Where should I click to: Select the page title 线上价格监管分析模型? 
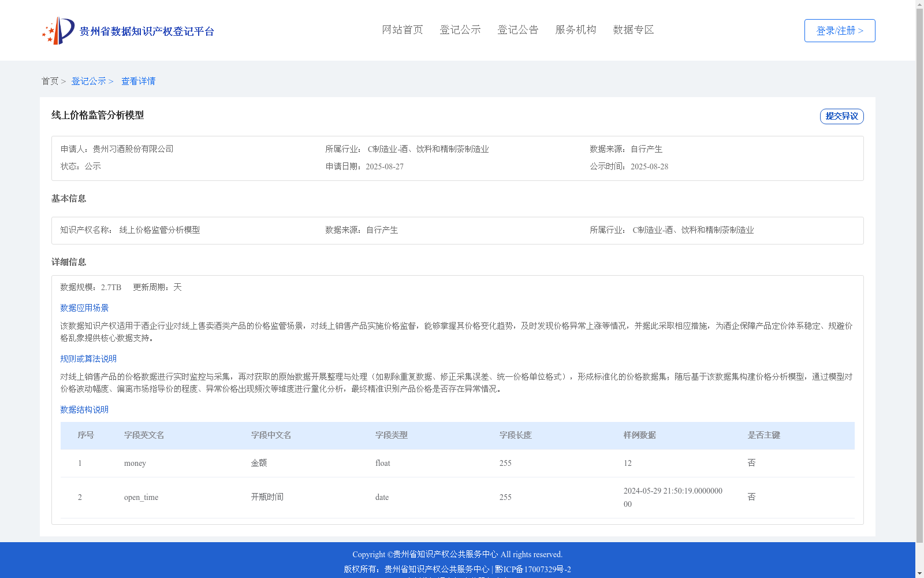pos(98,115)
